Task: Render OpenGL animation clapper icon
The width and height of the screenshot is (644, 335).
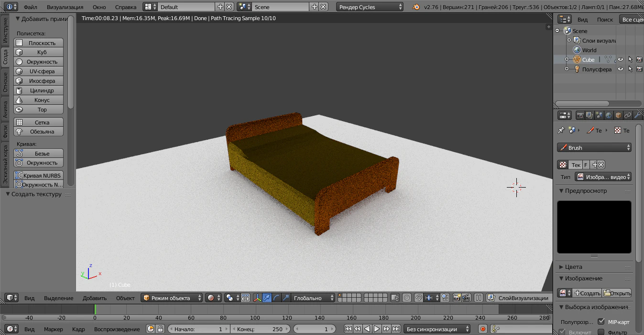Action: point(466,298)
